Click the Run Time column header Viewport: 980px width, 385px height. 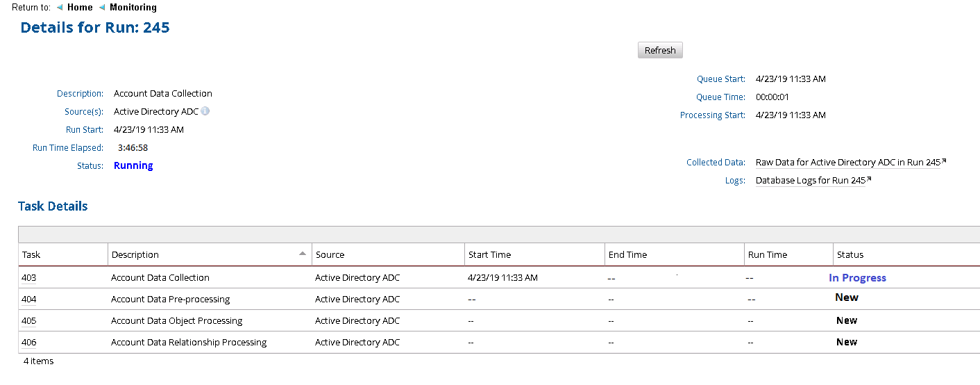tap(767, 255)
